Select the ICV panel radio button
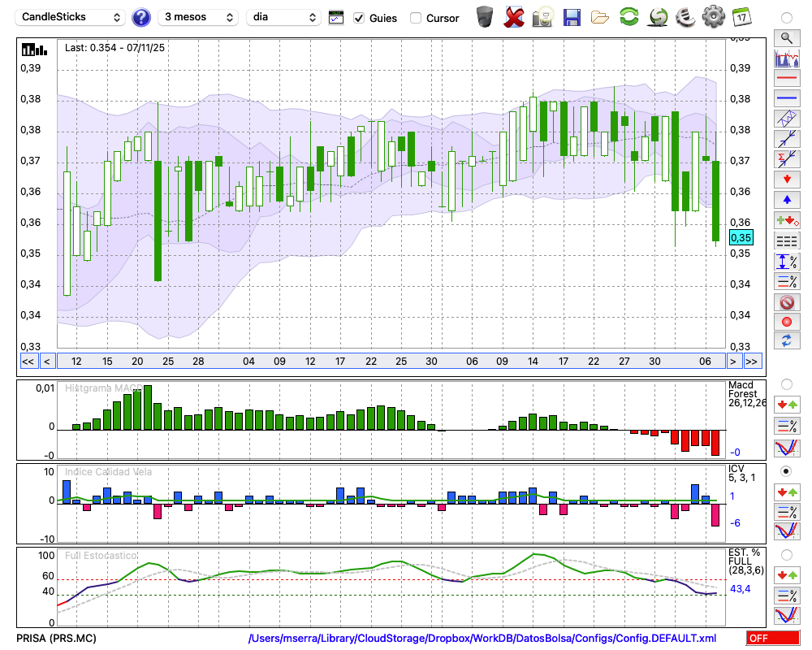Image resolution: width=812 pixels, height=650 pixels. tap(786, 471)
